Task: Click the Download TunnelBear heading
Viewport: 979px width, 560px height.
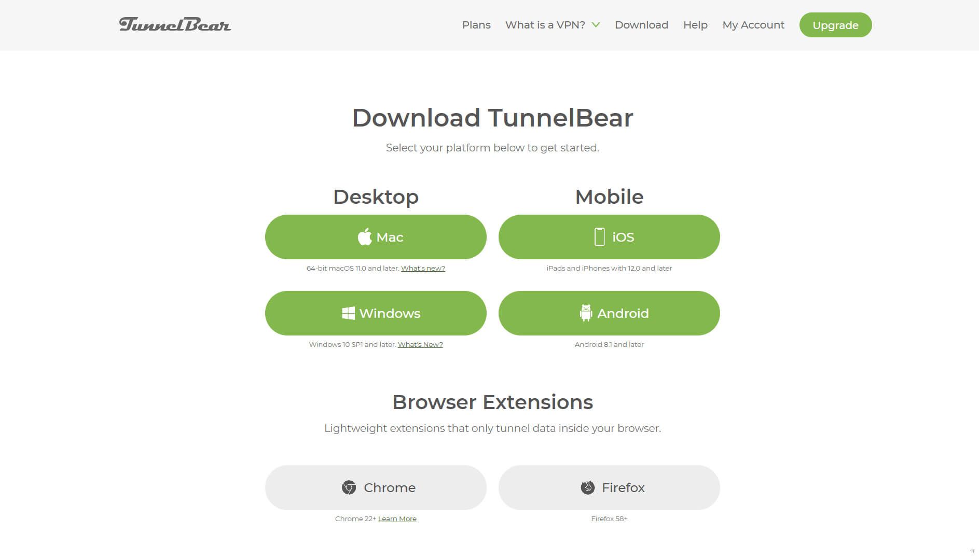Action: [x=492, y=118]
